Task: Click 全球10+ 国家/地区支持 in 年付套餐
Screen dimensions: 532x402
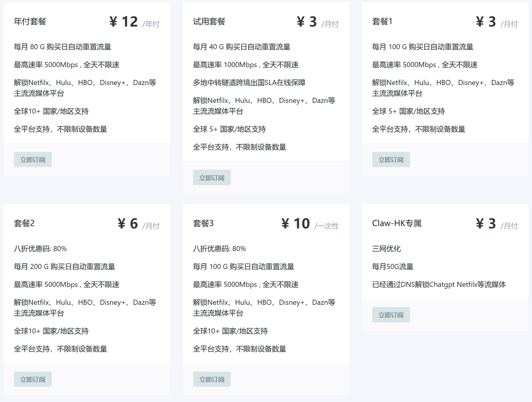Action: point(51,111)
